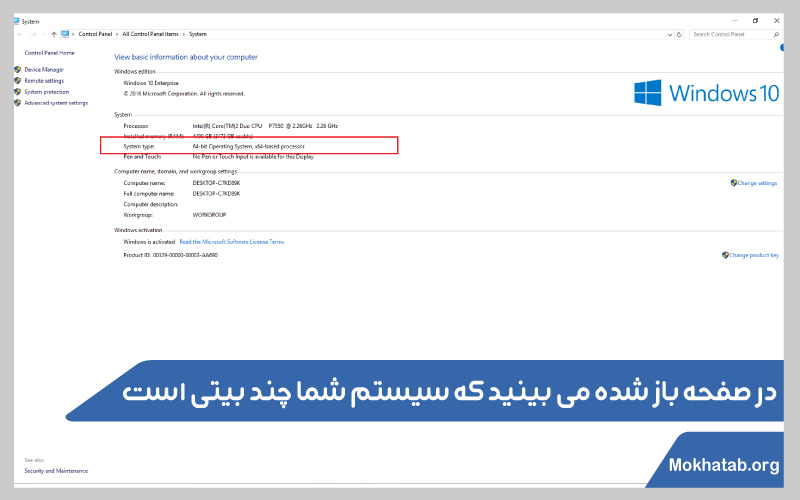Open the blue help icon
The height and width of the screenshot is (500, 800).
[782, 48]
